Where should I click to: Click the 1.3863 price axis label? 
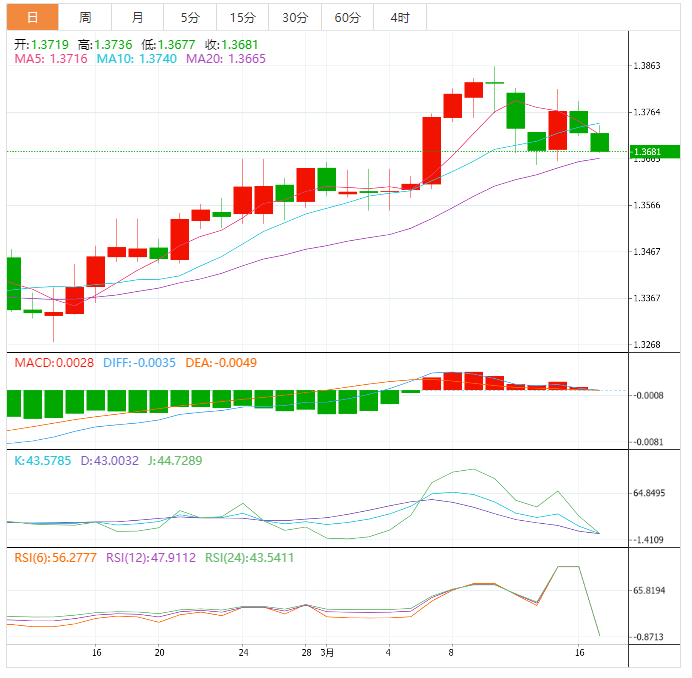(x=647, y=66)
